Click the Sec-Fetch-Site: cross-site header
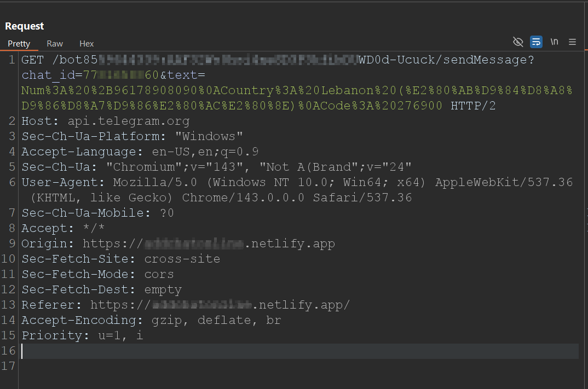 tap(121, 259)
